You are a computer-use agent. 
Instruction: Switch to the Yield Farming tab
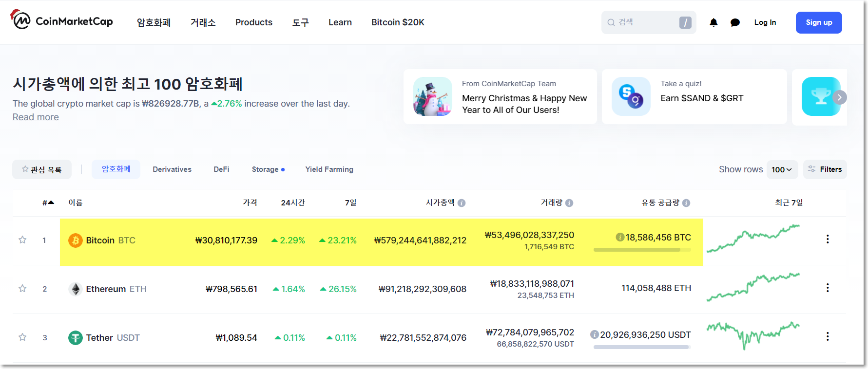(329, 169)
